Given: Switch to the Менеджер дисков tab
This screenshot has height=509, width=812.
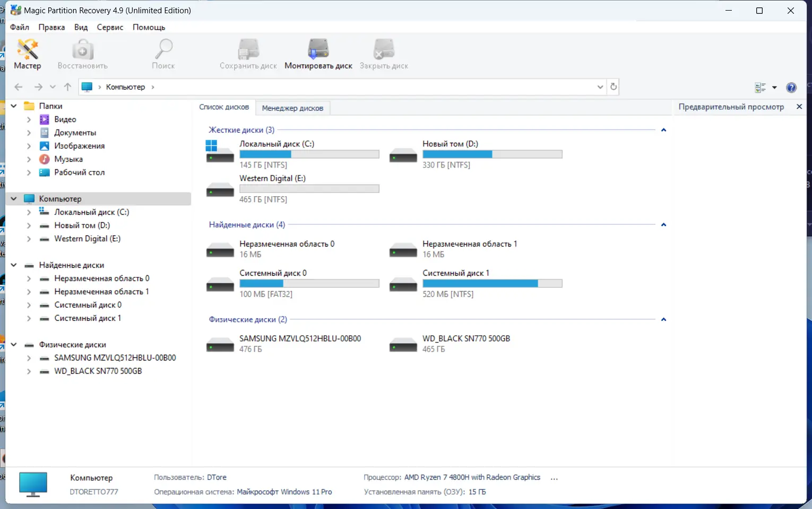Looking at the screenshot, I should click(x=292, y=108).
